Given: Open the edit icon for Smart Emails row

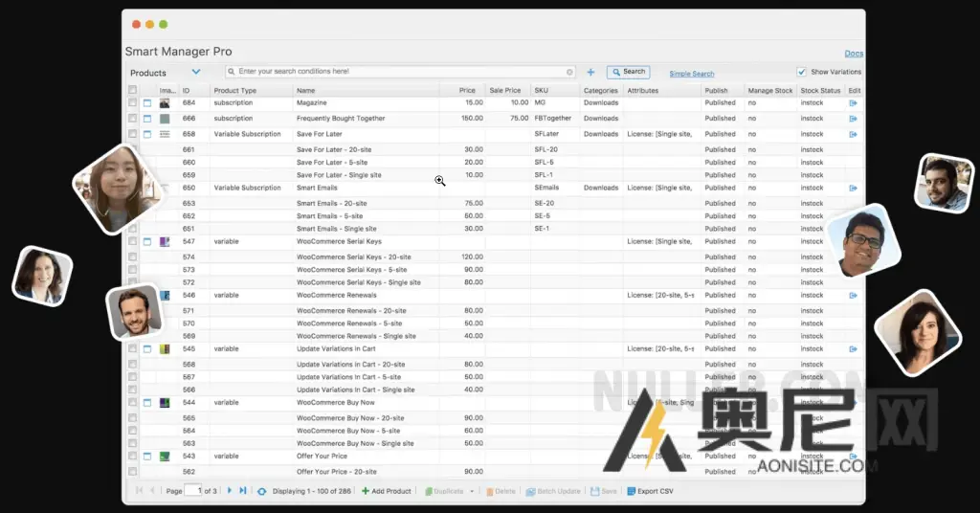Looking at the screenshot, I should 853,189.
